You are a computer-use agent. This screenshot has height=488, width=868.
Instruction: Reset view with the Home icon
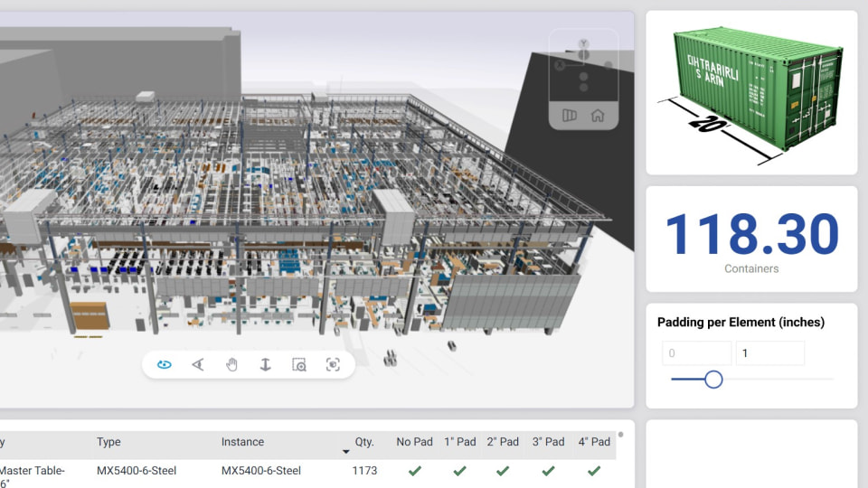coord(598,116)
